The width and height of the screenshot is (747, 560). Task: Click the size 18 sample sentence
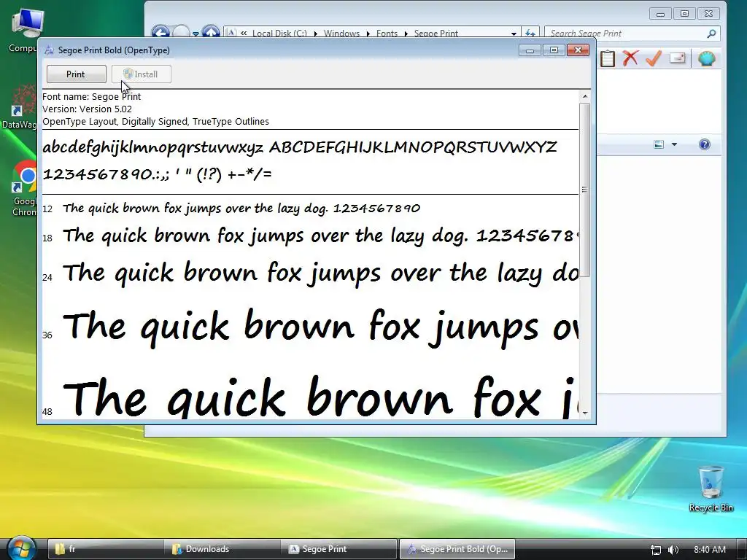tap(320, 236)
